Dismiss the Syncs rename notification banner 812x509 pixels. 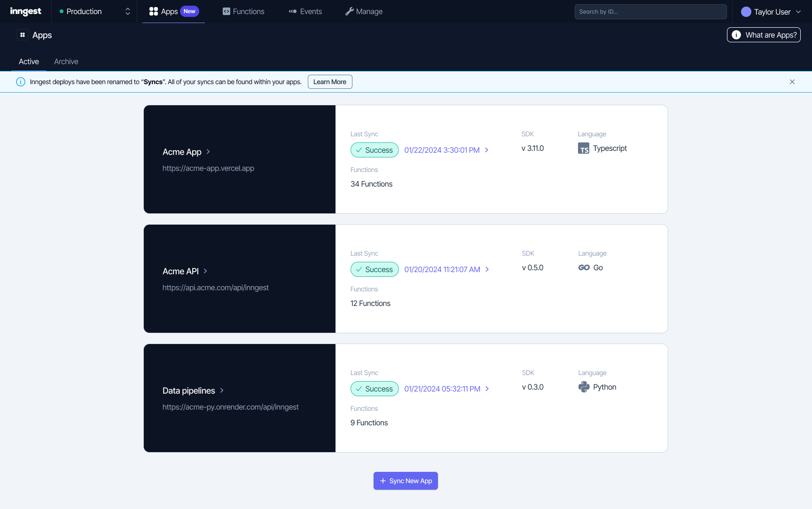click(792, 81)
